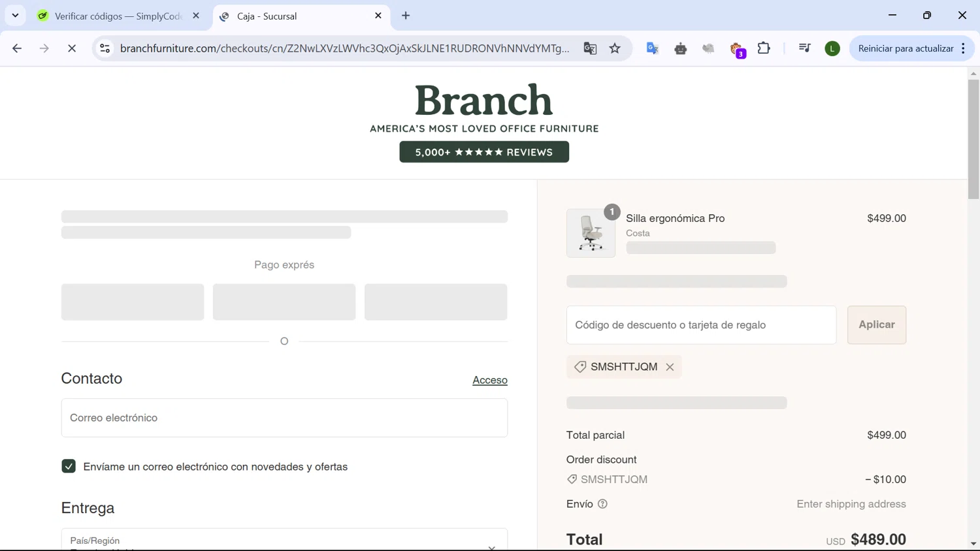Click the Enter shipping address text
The height and width of the screenshot is (551, 980).
[x=851, y=504]
